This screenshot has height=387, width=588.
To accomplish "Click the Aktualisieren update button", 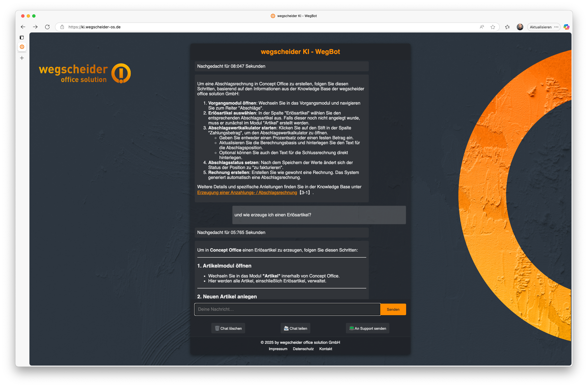I will [541, 27].
